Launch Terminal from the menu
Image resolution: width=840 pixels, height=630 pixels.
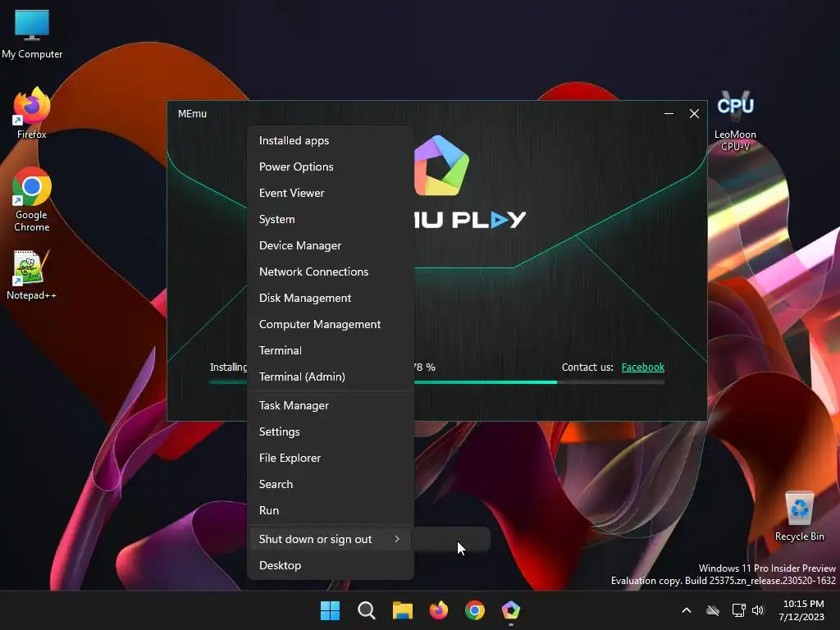pos(330,350)
